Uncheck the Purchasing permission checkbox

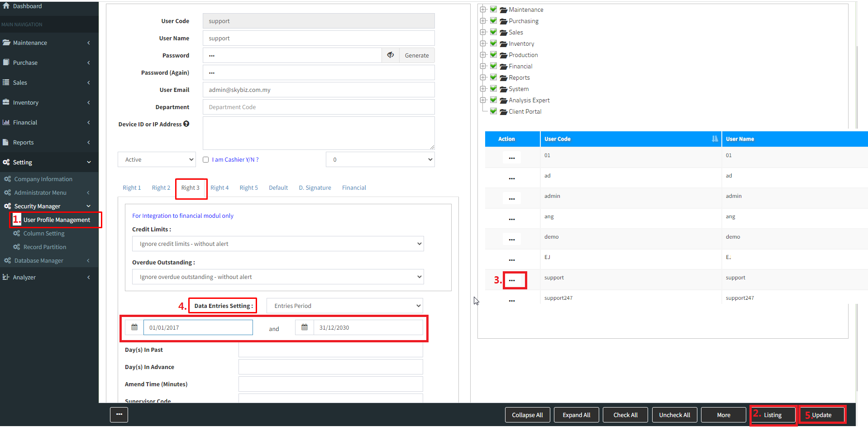(x=494, y=21)
